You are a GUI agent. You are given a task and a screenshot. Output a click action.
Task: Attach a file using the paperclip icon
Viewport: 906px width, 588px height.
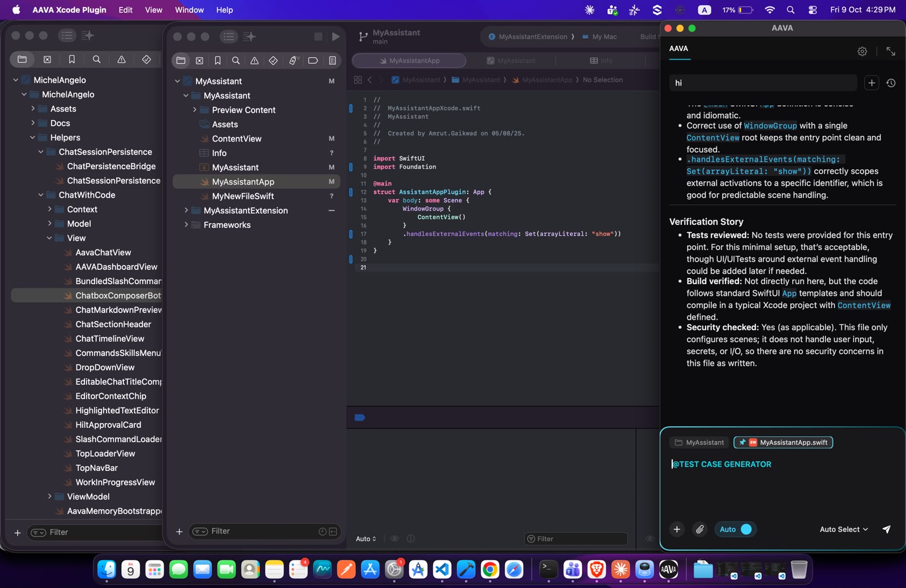(700, 529)
